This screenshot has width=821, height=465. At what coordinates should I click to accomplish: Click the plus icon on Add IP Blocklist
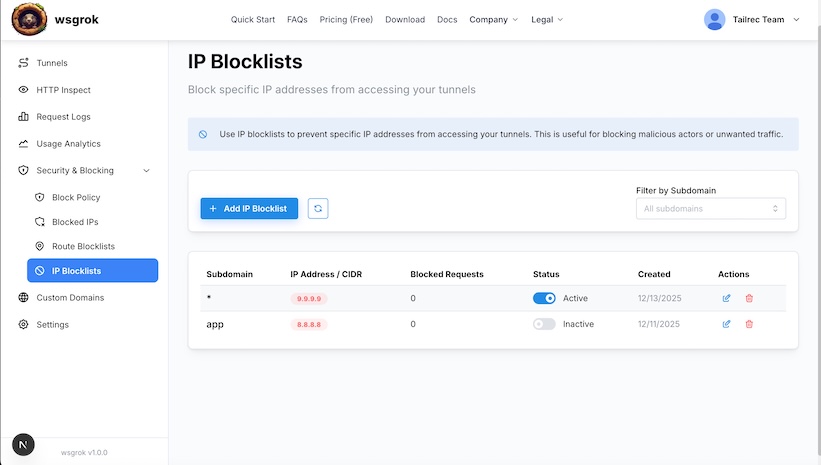[213, 208]
